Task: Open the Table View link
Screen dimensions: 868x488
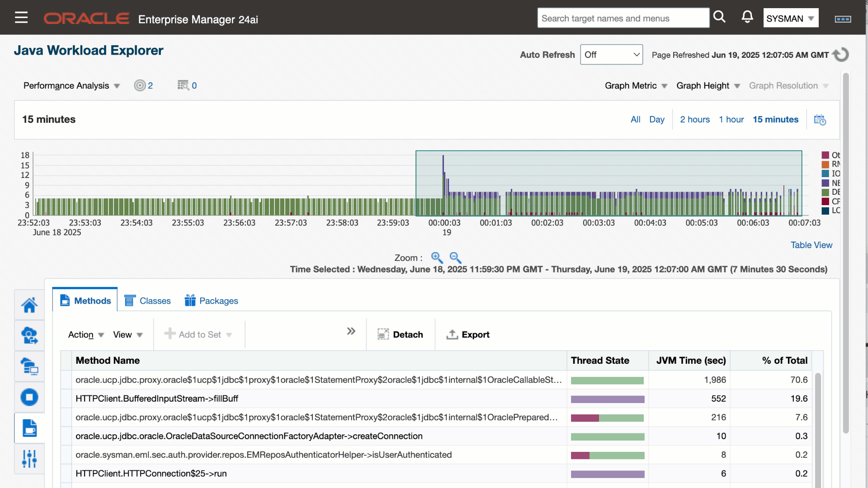Action: coord(811,245)
